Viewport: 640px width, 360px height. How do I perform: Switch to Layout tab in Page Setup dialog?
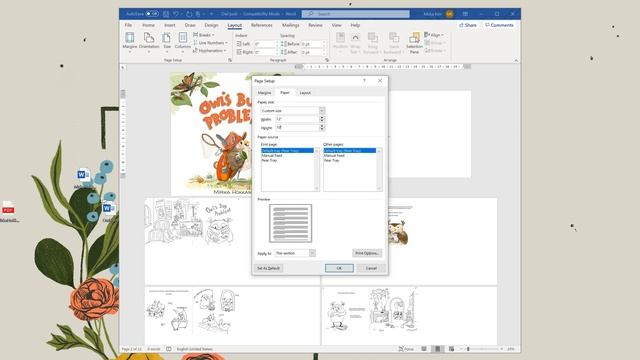[305, 93]
